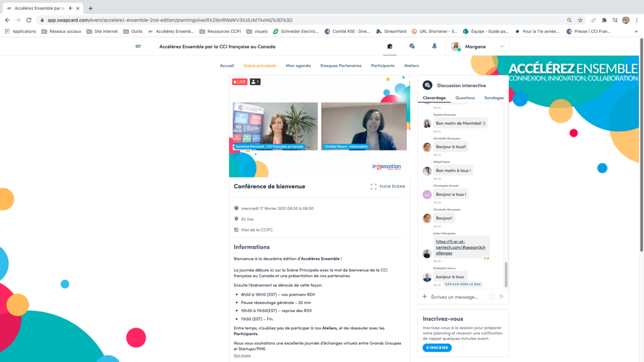The image size is (644, 362).
Task: Click the send message arrow icon
Action: coord(502,297)
